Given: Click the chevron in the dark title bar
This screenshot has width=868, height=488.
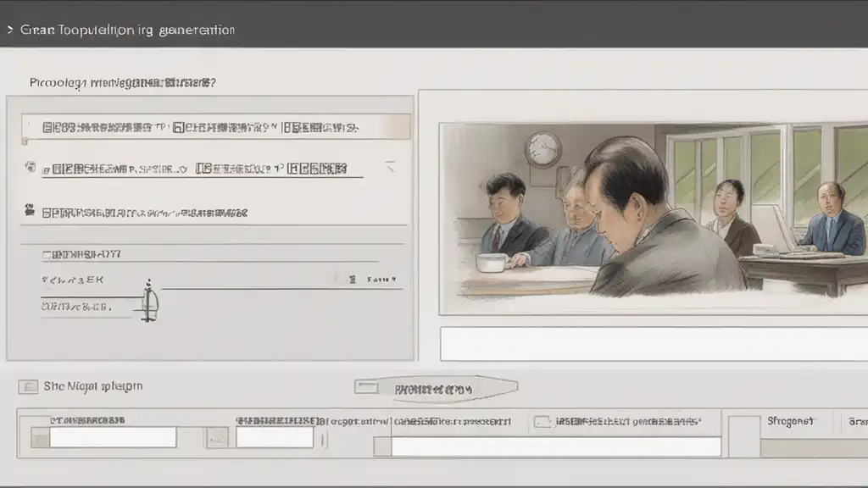Looking at the screenshot, I should point(9,30).
